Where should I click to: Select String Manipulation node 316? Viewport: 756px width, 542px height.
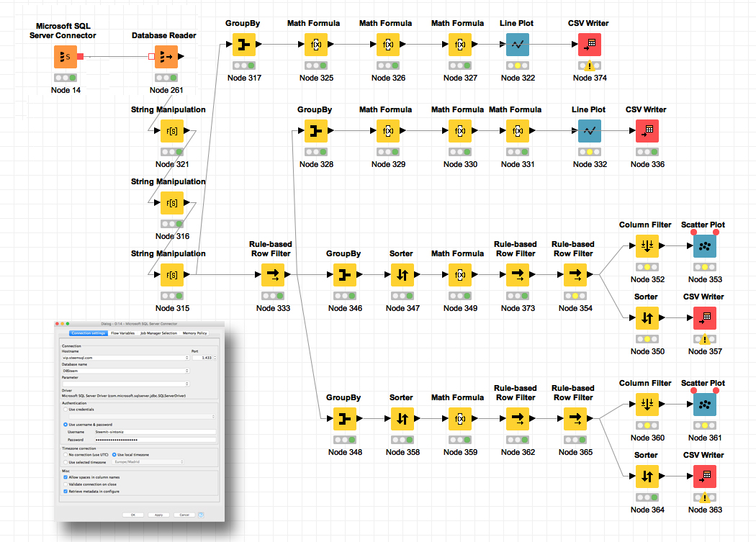tap(172, 203)
